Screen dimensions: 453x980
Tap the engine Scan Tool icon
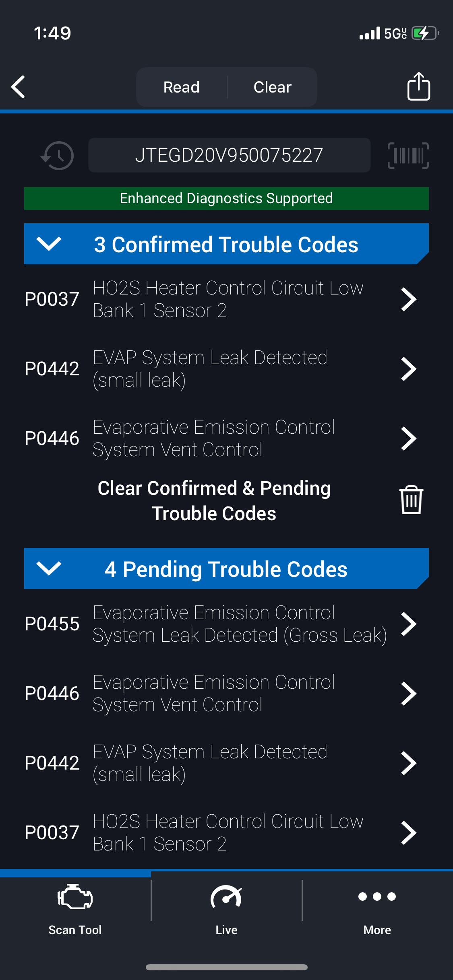coord(75,897)
